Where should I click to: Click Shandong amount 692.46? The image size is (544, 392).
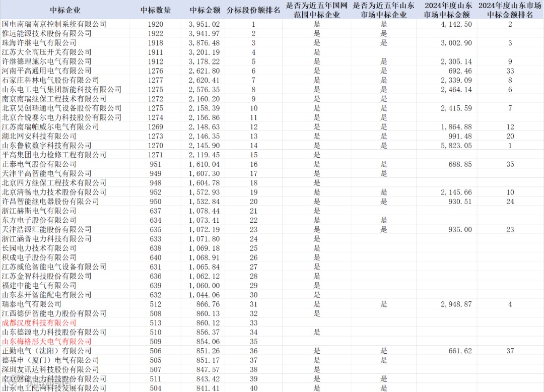(x=460, y=71)
